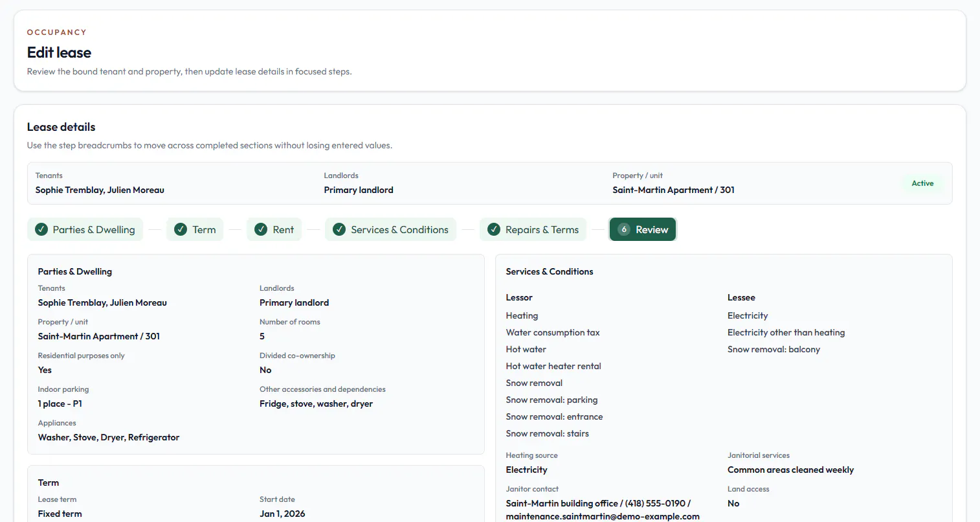Click the land access value 'No'
Screen dimensions: 980x522
click(733, 503)
